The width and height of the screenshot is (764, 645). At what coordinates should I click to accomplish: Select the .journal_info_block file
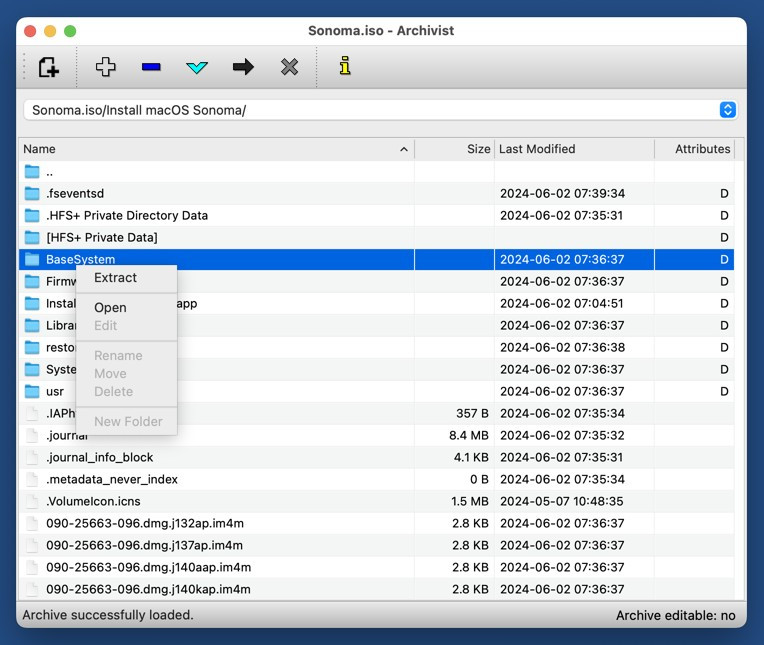[376, 457]
